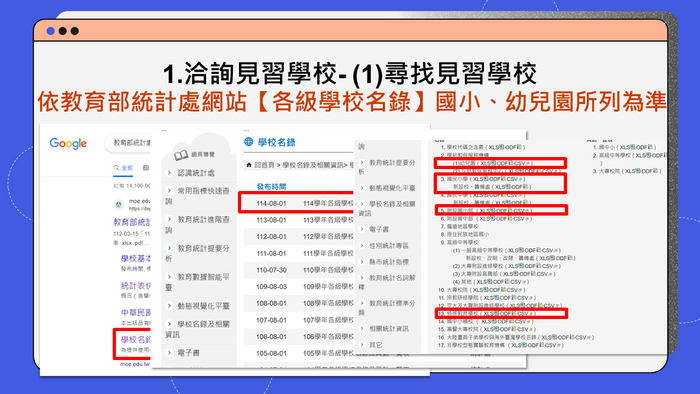Screen dimensions: 700x394
Task: Open the XLS file icon for 學校代碼之含義
Action: pyautogui.click(x=501, y=147)
